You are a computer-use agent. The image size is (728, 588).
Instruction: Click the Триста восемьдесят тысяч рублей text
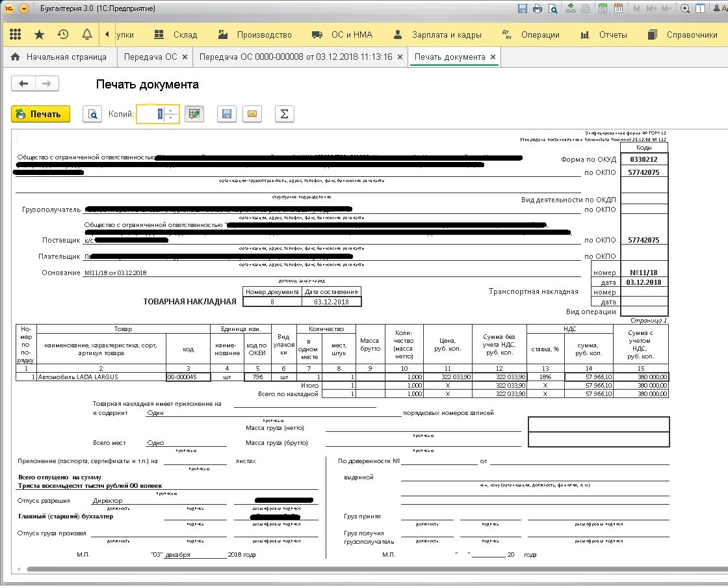pyautogui.click(x=90, y=486)
